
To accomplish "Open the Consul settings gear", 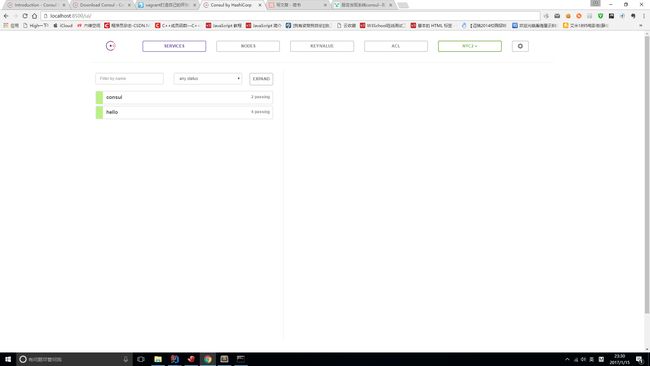I will click(520, 46).
